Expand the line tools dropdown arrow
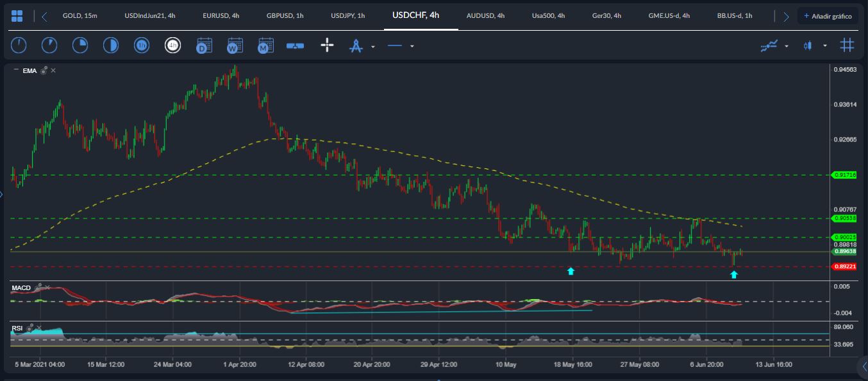This screenshot has width=868, height=381. click(412, 46)
